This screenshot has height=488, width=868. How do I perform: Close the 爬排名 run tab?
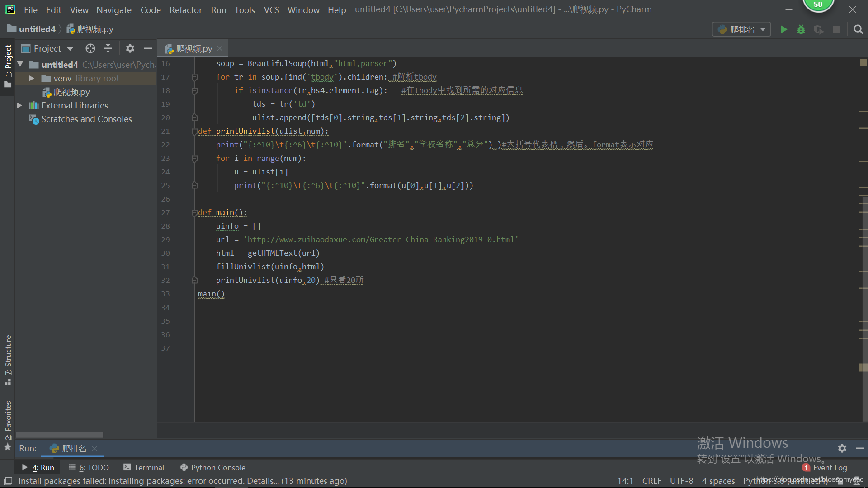coord(94,448)
